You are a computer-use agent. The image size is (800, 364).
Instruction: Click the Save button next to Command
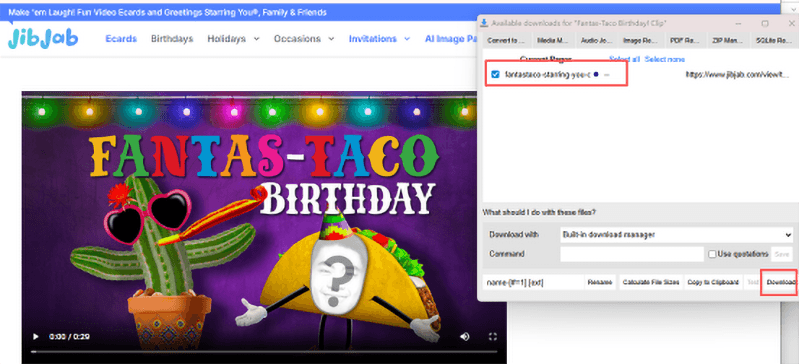point(782,254)
